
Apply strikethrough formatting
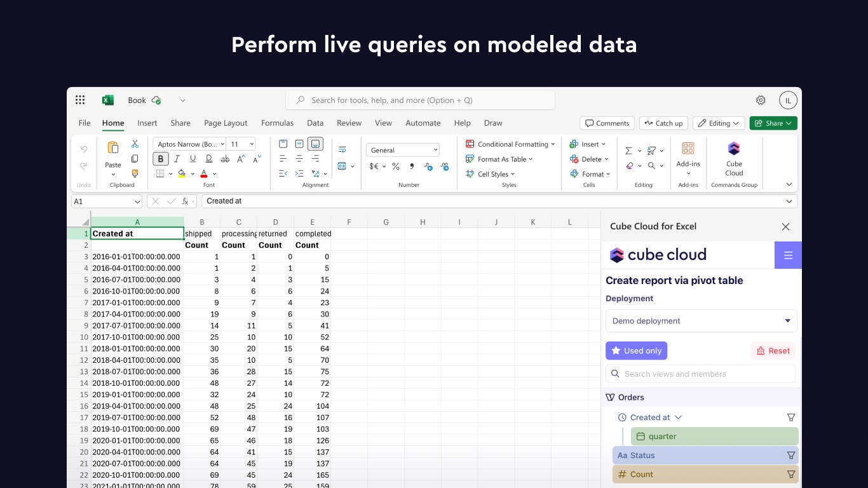(225, 159)
